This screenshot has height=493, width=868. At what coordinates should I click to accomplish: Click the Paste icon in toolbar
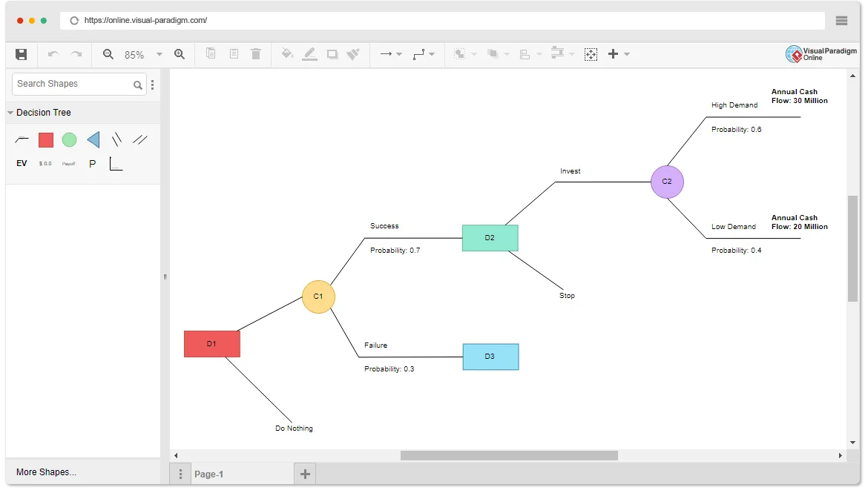tap(234, 53)
